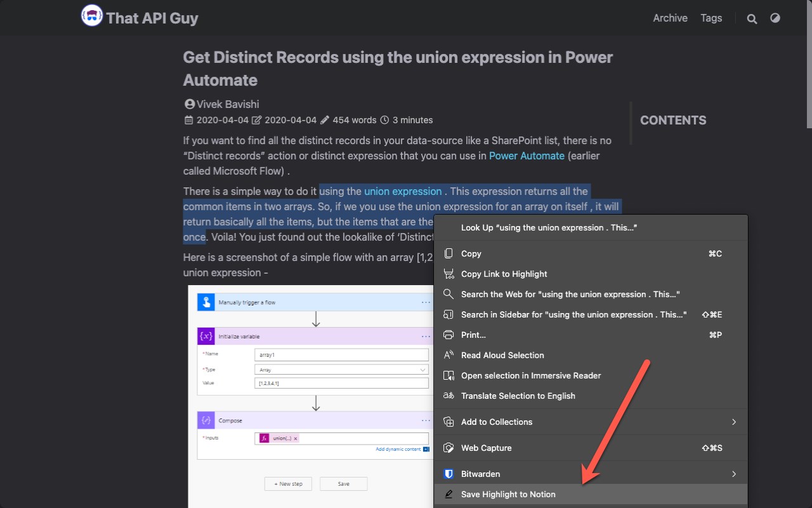Open the site search magnifier icon

tap(752, 19)
